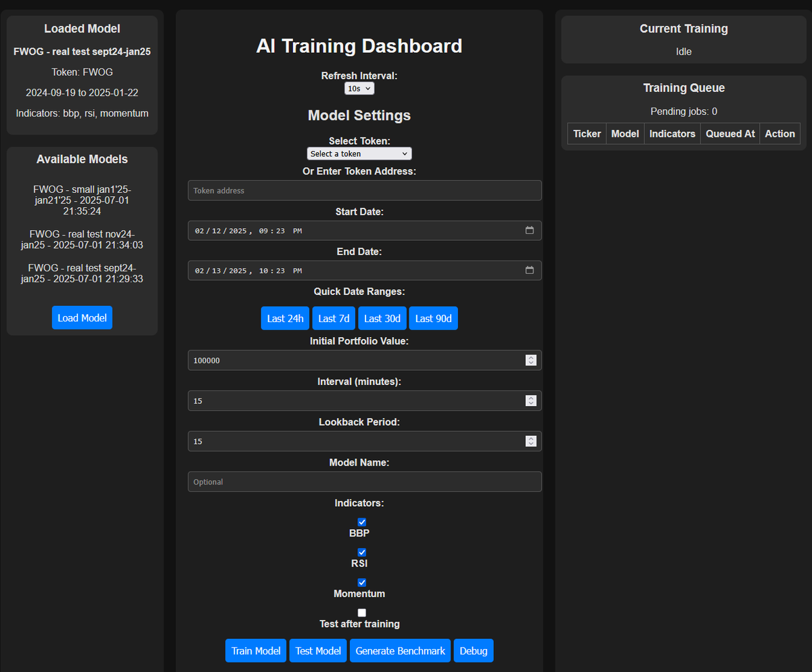Viewport: 812px width, 672px height.
Task: Click the Training Queue panel title
Action: point(683,88)
